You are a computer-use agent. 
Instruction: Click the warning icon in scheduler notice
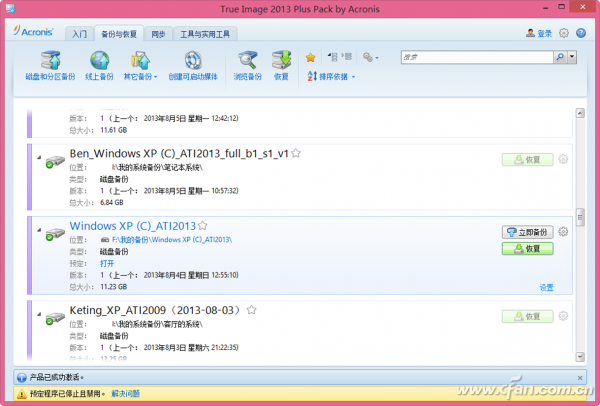coord(22,394)
